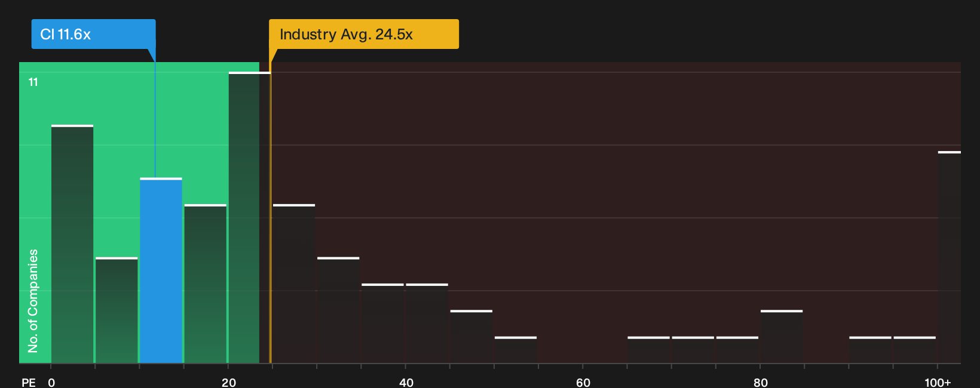Select the histogram bar for PE 80–85
This screenshot has width=980, height=388.
coord(782,337)
